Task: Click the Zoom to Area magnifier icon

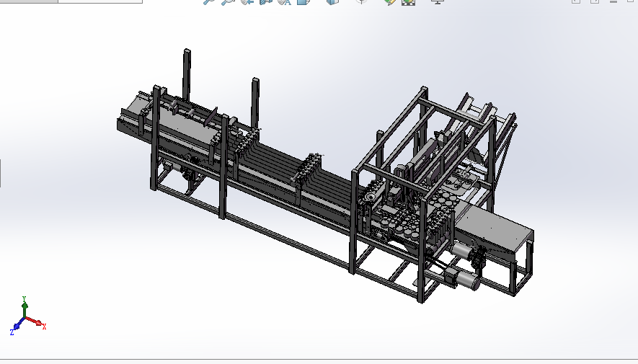Action: coord(228,1)
